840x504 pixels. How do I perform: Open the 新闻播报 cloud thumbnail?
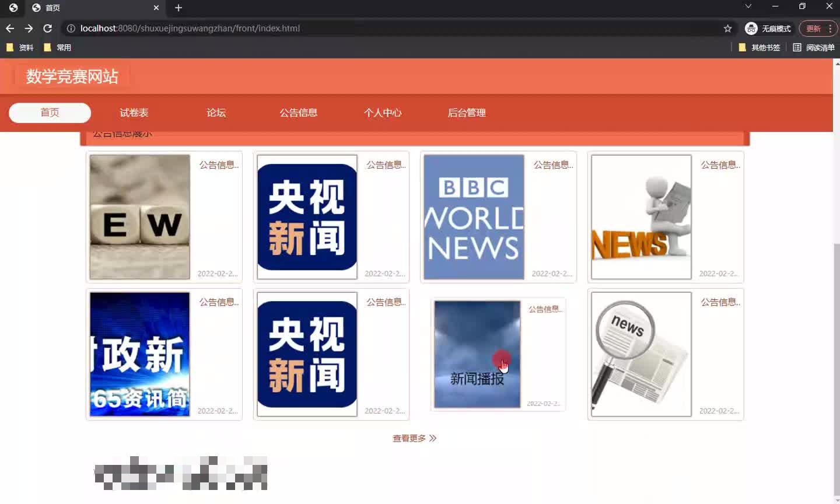(x=477, y=354)
